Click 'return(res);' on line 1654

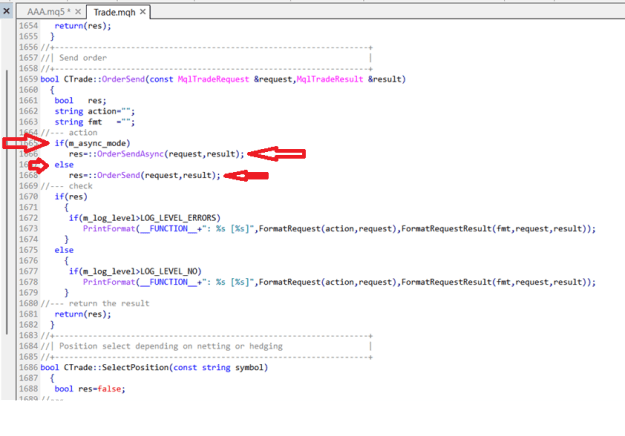(83, 26)
